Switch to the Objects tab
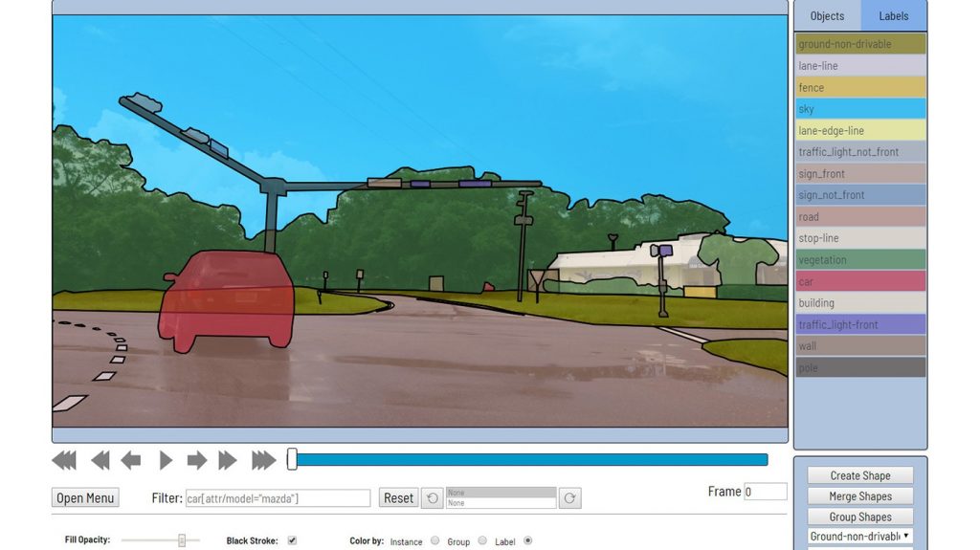Screen dimensions: 980x550 pos(827,16)
